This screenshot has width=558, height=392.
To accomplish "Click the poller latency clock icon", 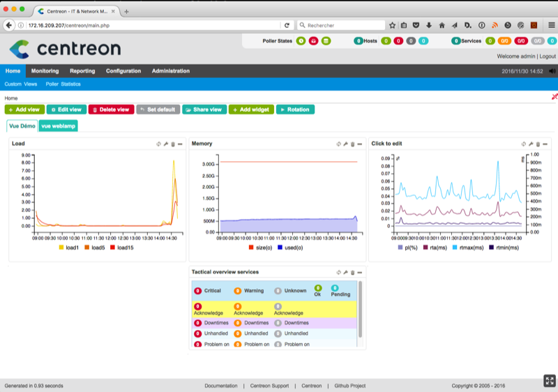I will click(301, 41).
